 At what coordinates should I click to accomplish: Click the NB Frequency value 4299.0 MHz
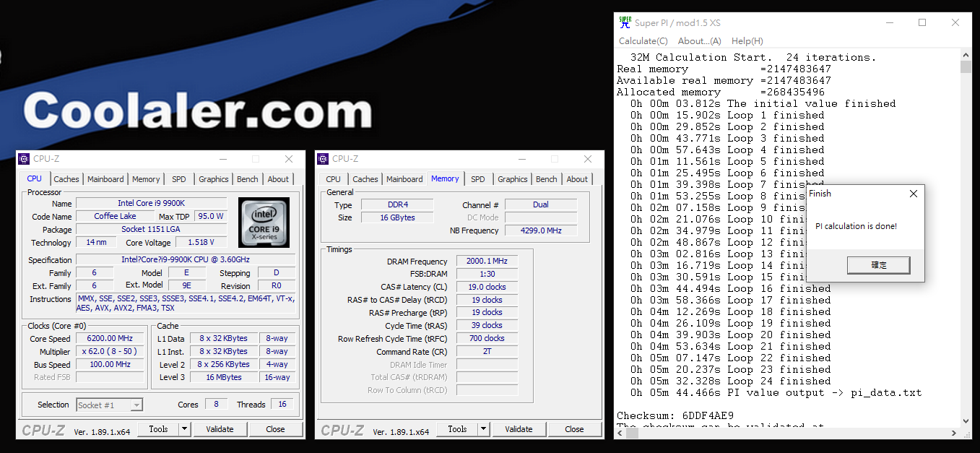coord(541,231)
